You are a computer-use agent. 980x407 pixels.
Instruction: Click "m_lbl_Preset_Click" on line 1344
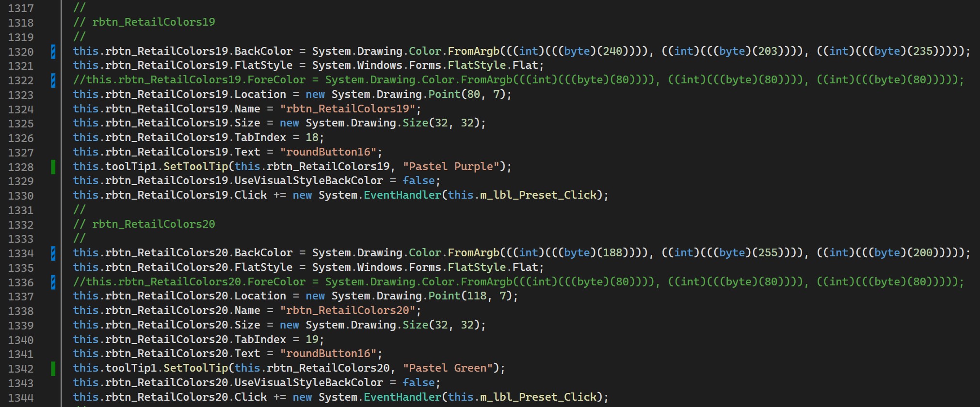point(538,397)
